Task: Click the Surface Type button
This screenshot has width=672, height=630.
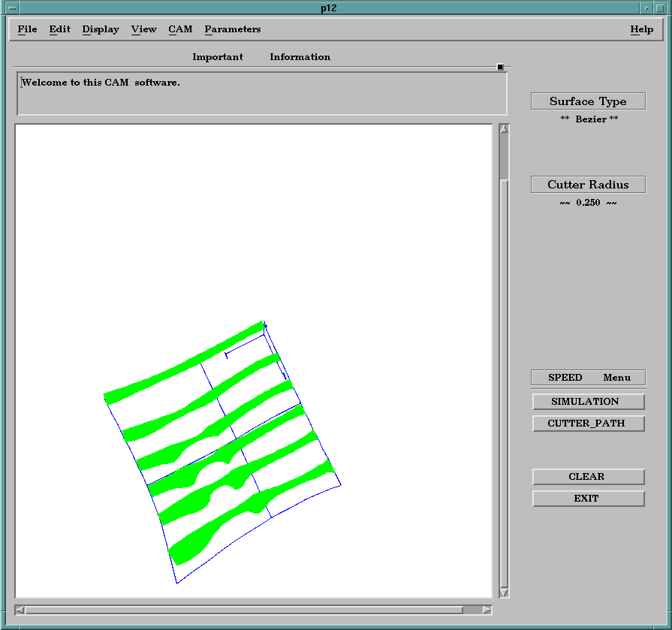Action: [x=588, y=101]
